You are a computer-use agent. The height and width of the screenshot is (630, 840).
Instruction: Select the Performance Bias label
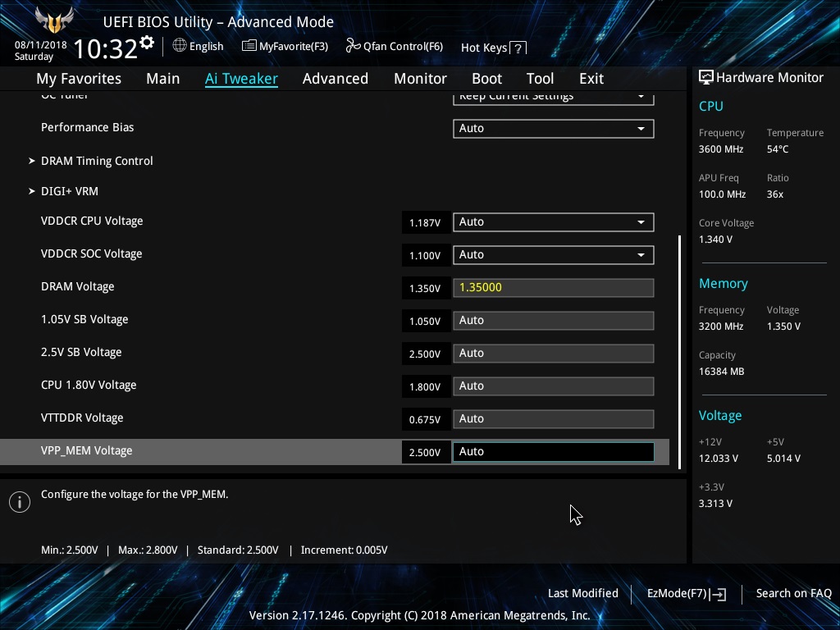click(87, 127)
